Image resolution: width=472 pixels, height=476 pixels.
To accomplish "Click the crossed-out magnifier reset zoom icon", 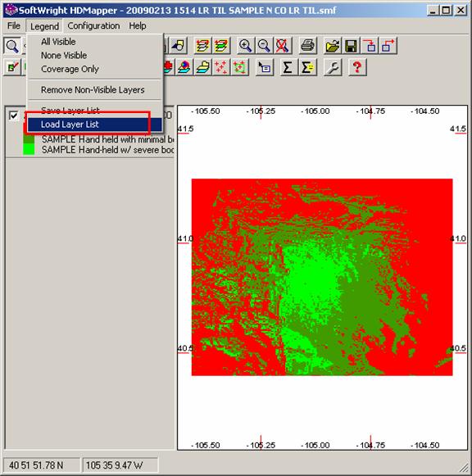I will point(282,46).
